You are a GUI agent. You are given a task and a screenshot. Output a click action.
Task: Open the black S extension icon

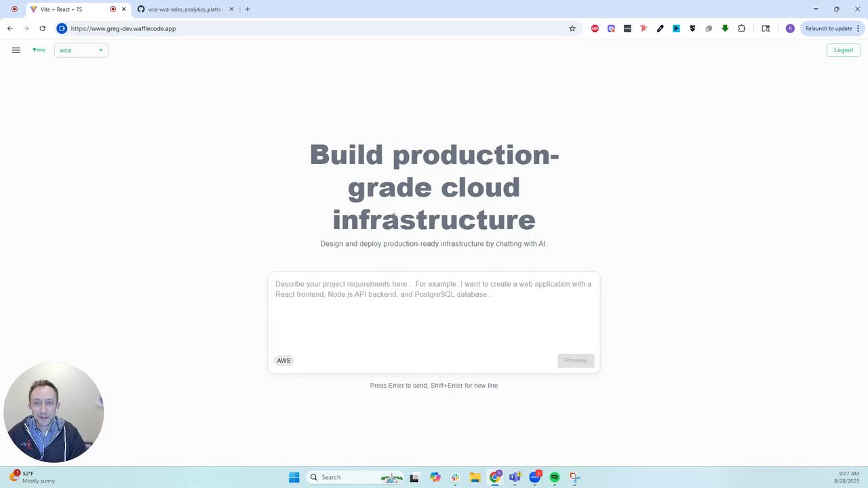pyautogui.click(x=692, y=28)
